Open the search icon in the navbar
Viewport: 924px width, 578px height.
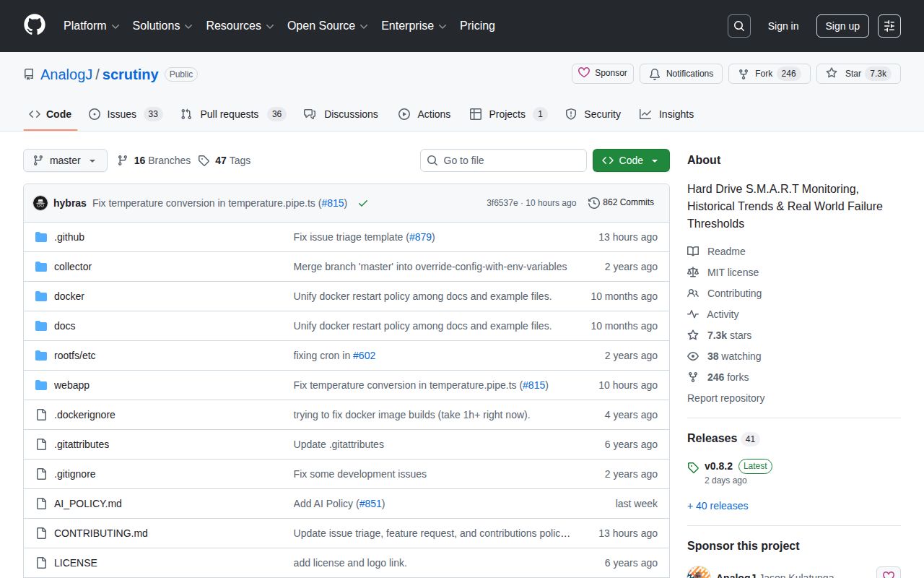pyautogui.click(x=738, y=25)
